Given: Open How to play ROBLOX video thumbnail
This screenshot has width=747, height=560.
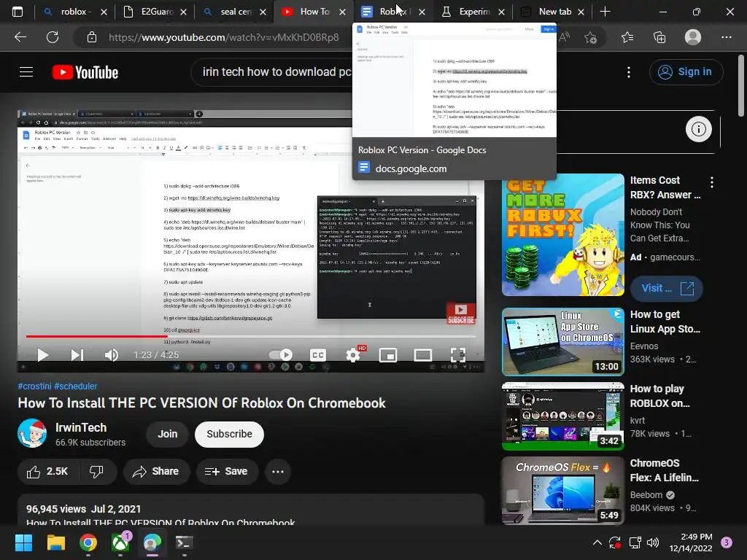Looking at the screenshot, I should point(562,416).
